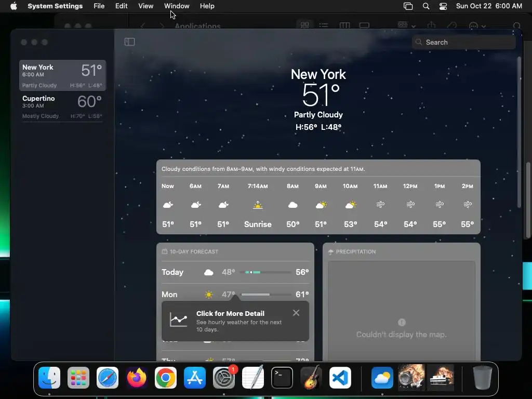Click the 6AM partly cloudy night icon

click(x=196, y=205)
